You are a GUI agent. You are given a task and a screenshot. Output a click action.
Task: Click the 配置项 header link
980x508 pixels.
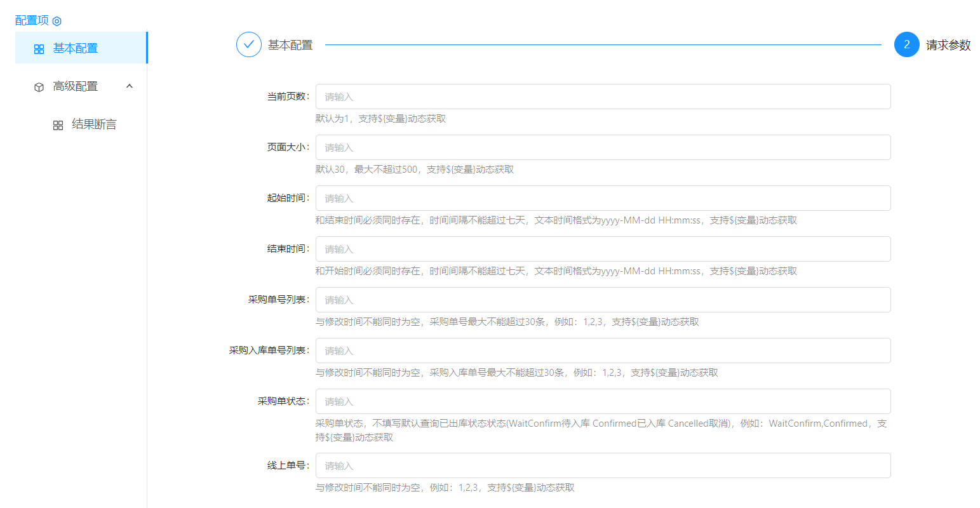[x=32, y=20]
